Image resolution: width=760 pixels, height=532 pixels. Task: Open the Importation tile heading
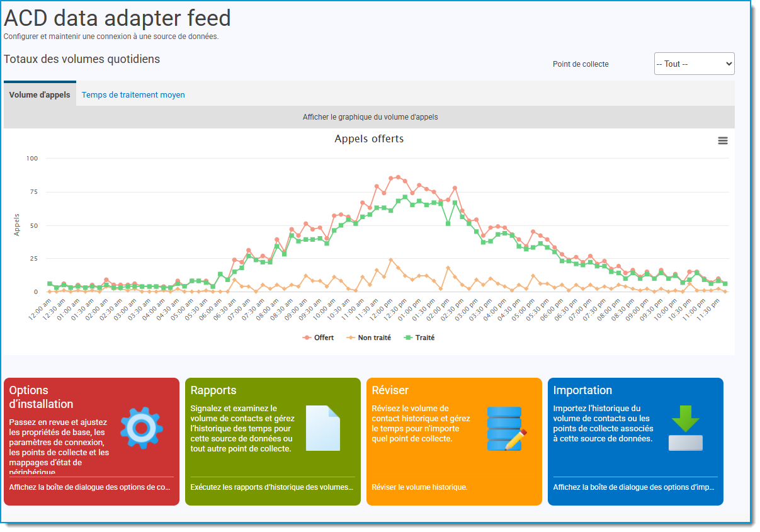pos(582,390)
